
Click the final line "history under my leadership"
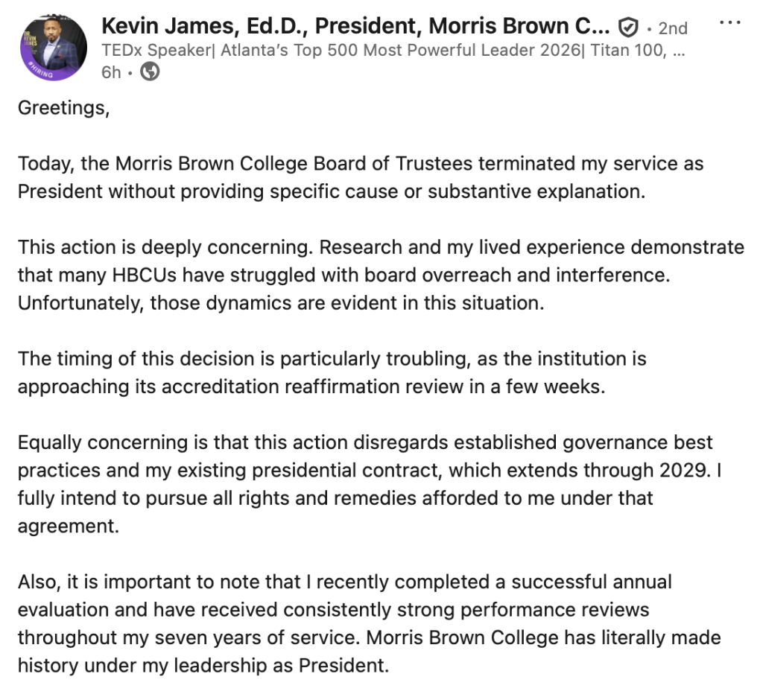pyautogui.click(x=203, y=666)
